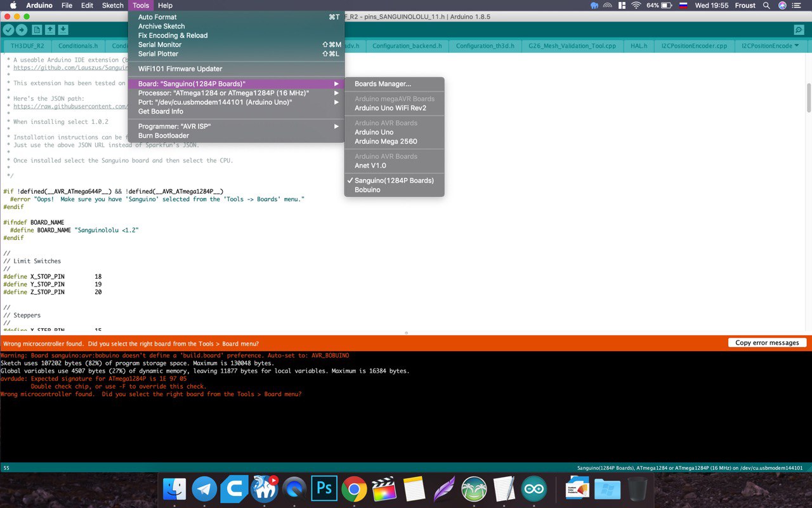Launch Telegram from the dock
The height and width of the screenshot is (508, 812).
[x=204, y=489]
